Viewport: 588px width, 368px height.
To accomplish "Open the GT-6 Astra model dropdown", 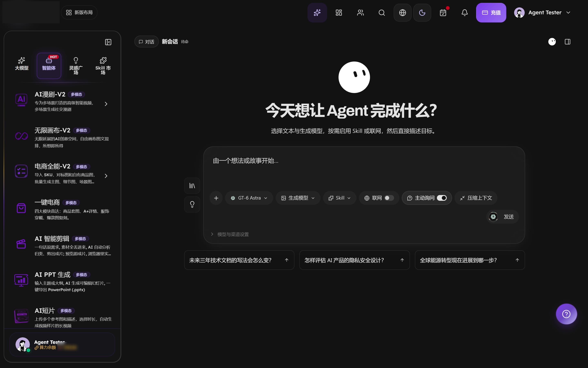I will (x=249, y=198).
